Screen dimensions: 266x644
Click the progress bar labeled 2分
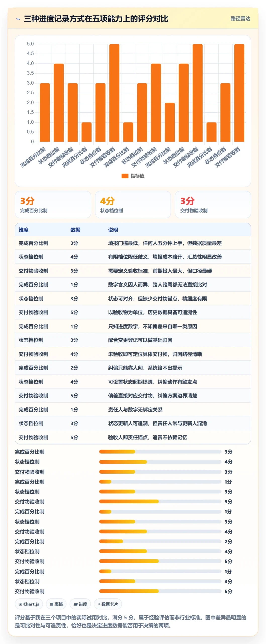(x=160, y=541)
